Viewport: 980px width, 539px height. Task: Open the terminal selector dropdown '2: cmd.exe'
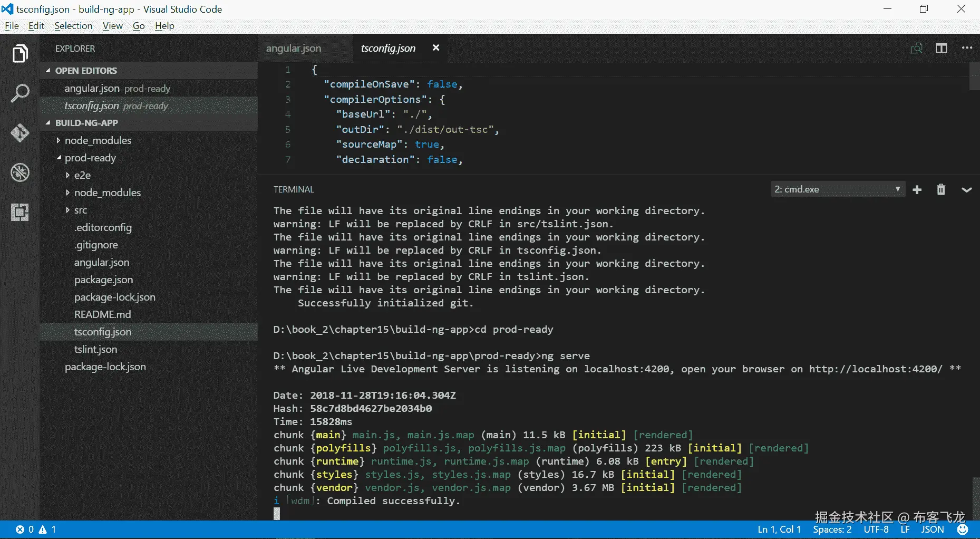coord(838,189)
